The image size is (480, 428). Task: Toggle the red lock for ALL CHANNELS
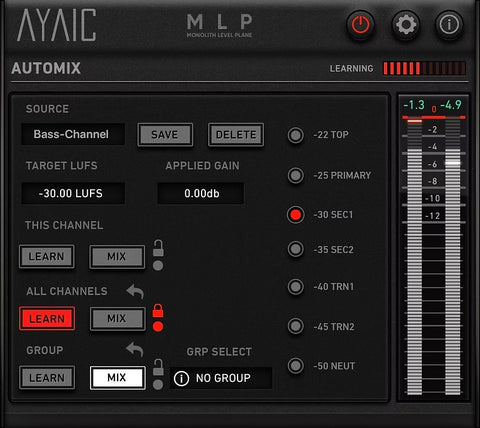pos(158,311)
